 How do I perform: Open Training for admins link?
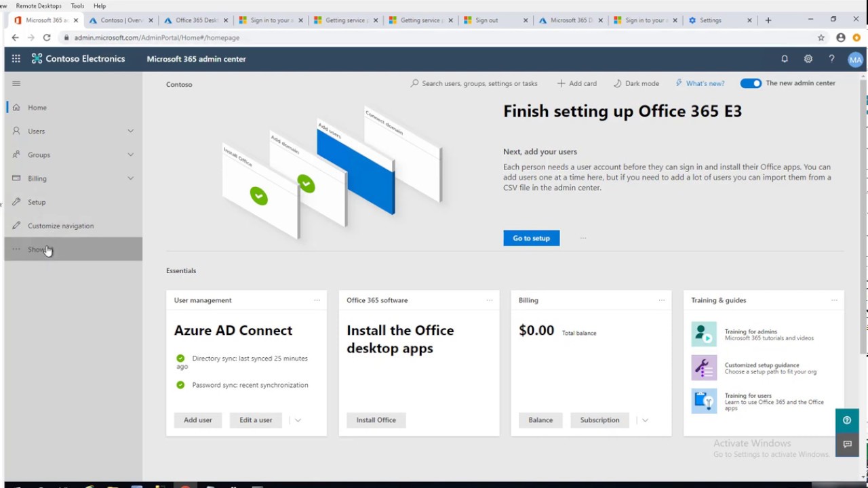[x=751, y=331]
